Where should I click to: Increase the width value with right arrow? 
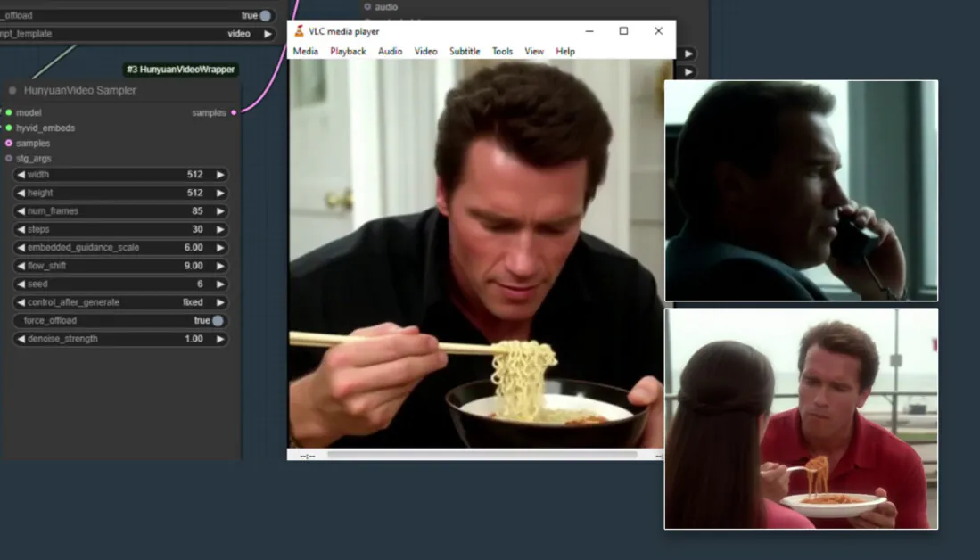220,175
